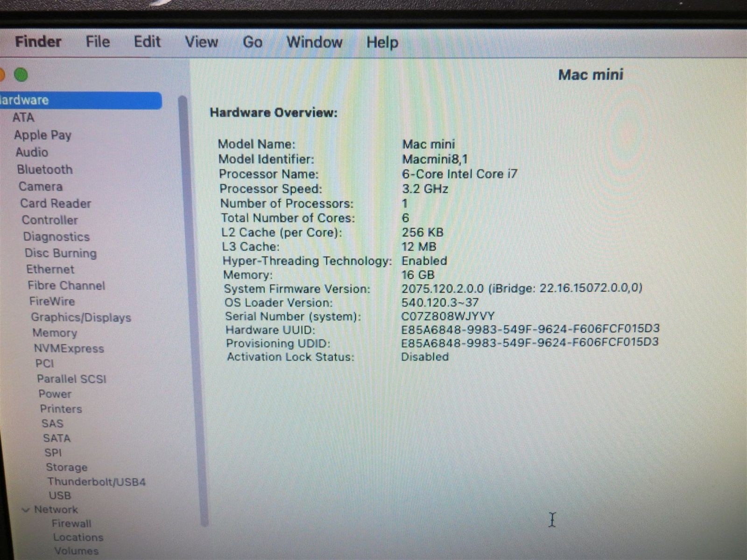Click Activation Lock Status value Disabled
The height and width of the screenshot is (560, 747).
point(425,357)
